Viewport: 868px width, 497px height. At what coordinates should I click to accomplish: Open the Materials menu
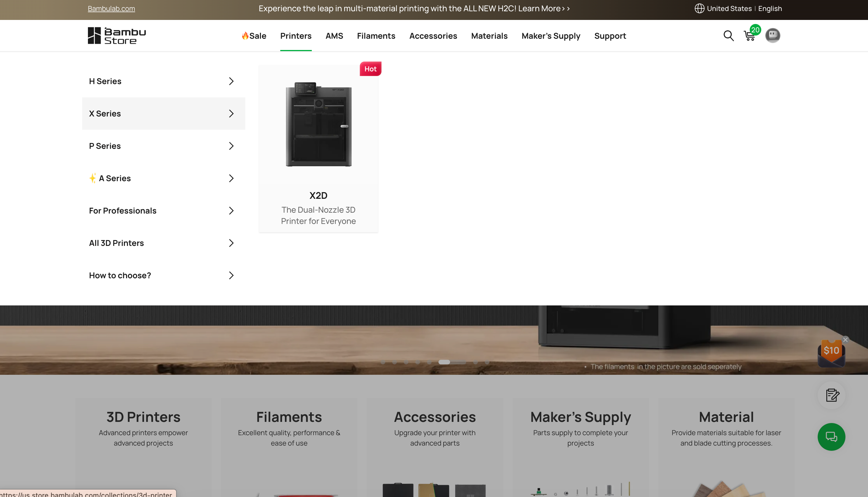coord(489,36)
